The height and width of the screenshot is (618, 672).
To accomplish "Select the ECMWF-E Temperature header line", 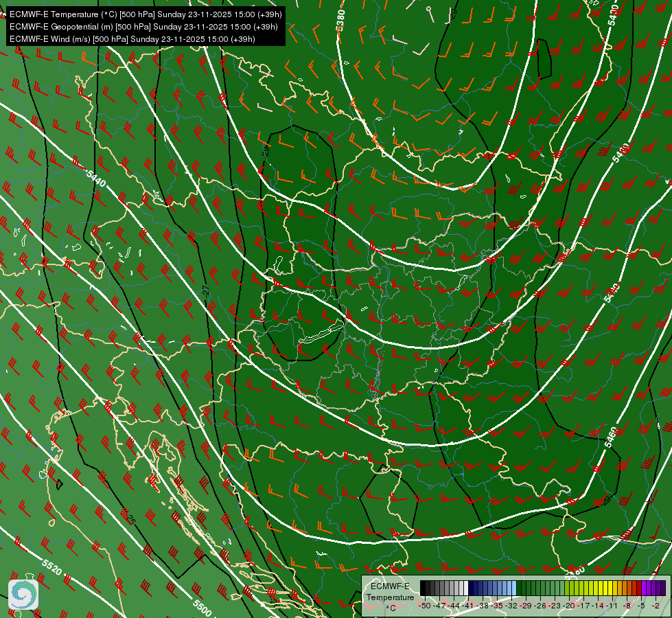I will pos(146,14).
